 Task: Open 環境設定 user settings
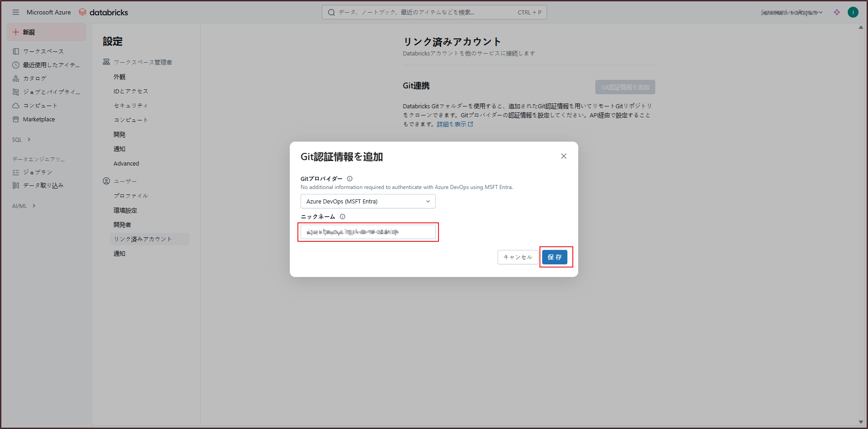(x=125, y=210)
